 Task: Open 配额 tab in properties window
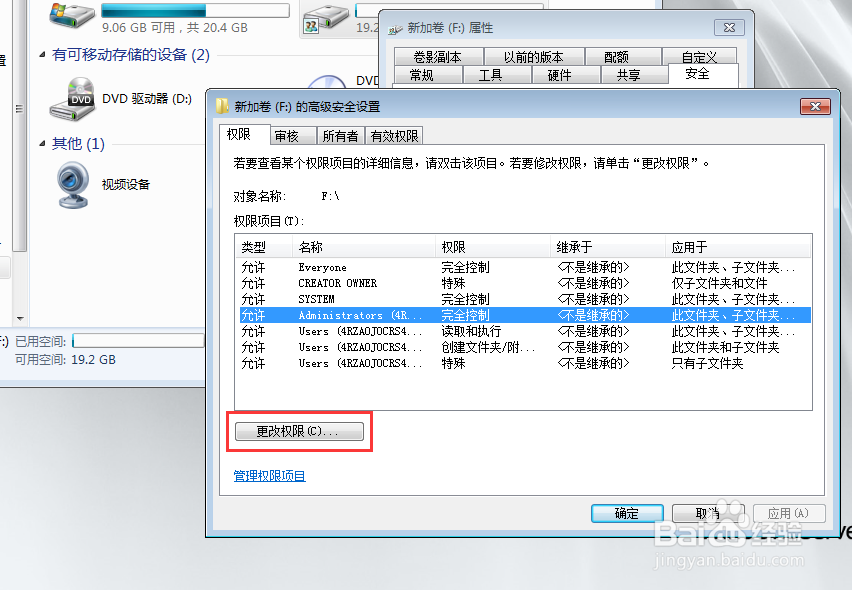(x=623, y=57)
